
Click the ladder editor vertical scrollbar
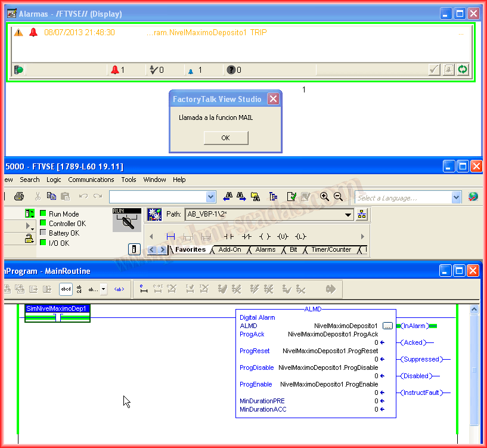click(x=474, y=370)
